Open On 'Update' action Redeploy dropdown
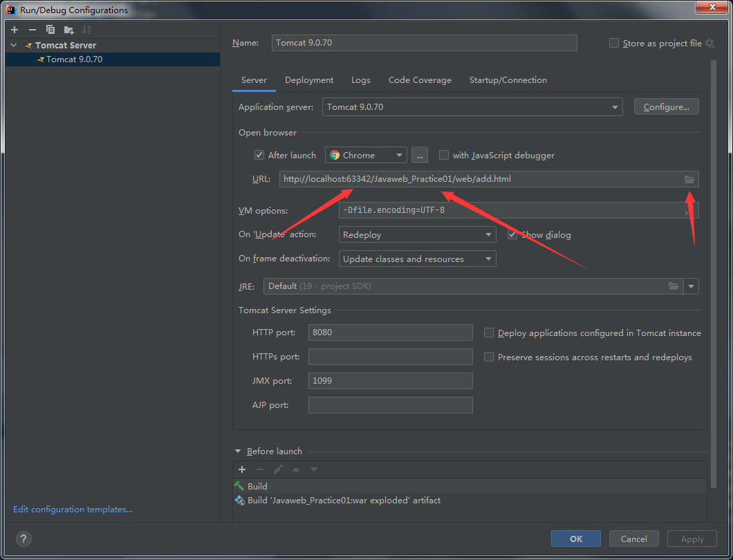The height and width of the screenshot is (560, 733). tap(417, 234)
